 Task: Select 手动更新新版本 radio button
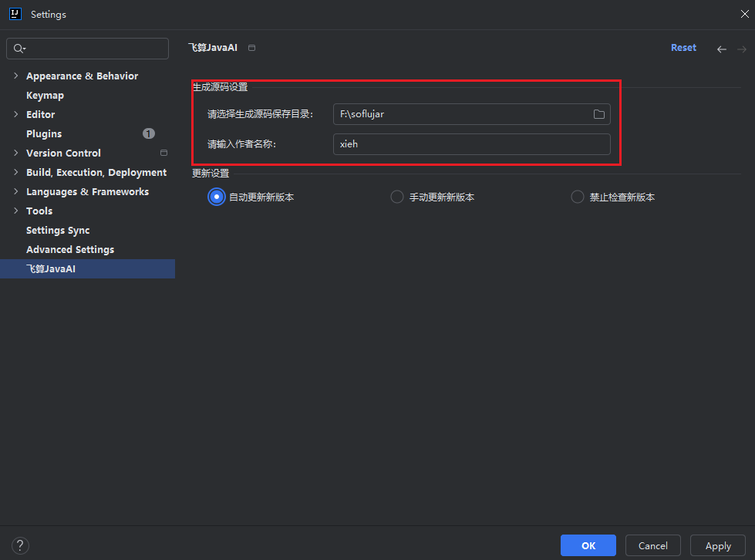(396, 197)
